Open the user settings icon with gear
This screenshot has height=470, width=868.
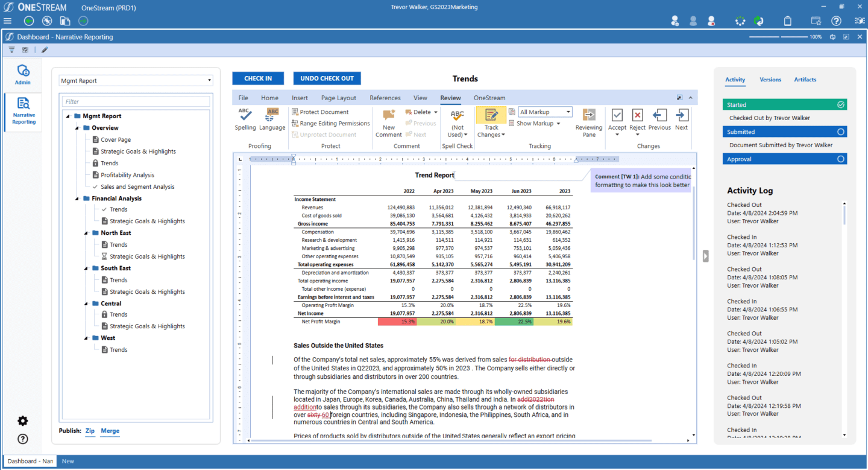pos(675,21)
